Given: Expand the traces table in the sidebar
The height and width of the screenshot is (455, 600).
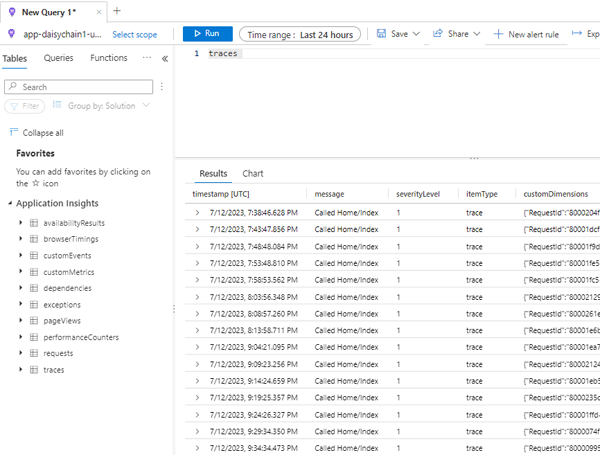Looking at the screenshot, I should point(21,370).
